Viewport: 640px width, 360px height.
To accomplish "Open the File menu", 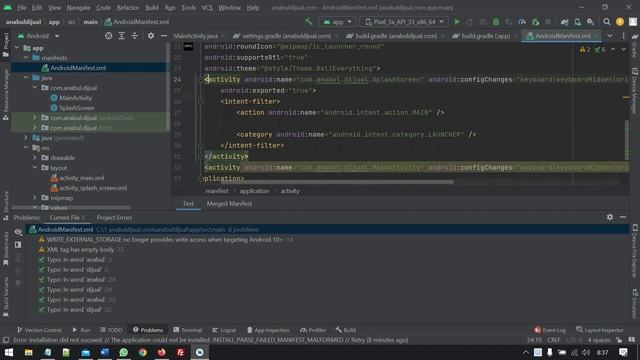I will click(x=22, y=8).
